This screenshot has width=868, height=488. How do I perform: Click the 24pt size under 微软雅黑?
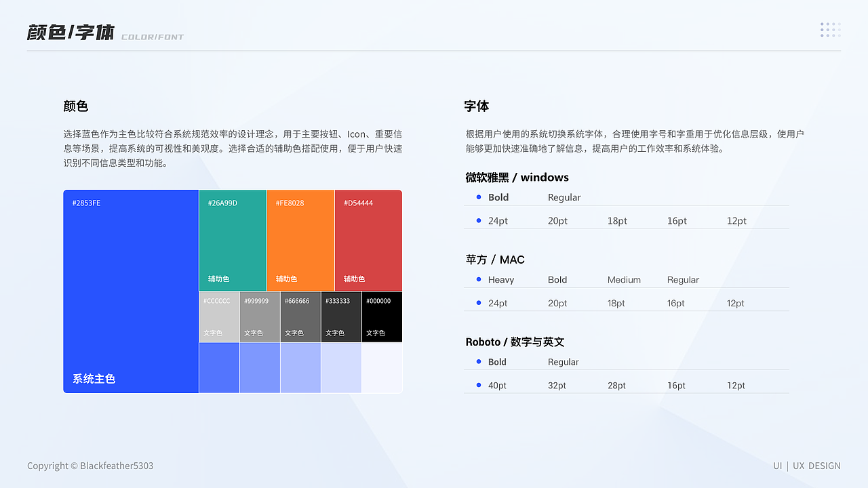[498, 220]
